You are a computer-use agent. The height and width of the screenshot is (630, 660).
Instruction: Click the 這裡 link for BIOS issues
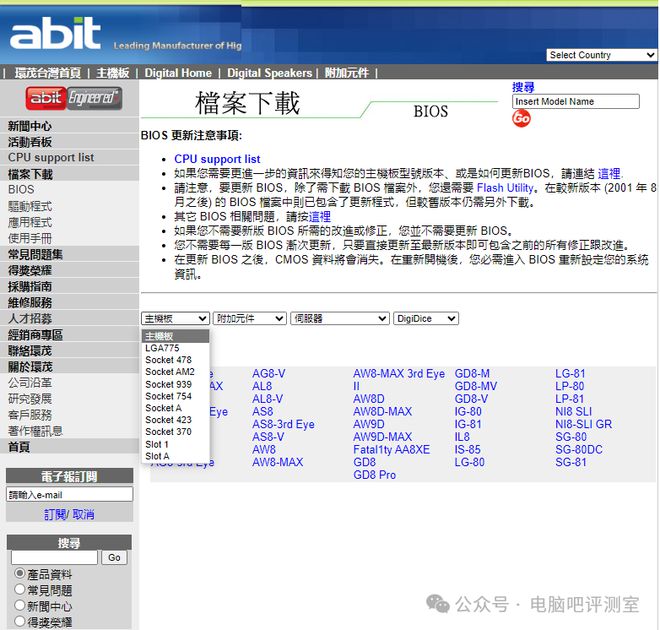tap(319, 216)
